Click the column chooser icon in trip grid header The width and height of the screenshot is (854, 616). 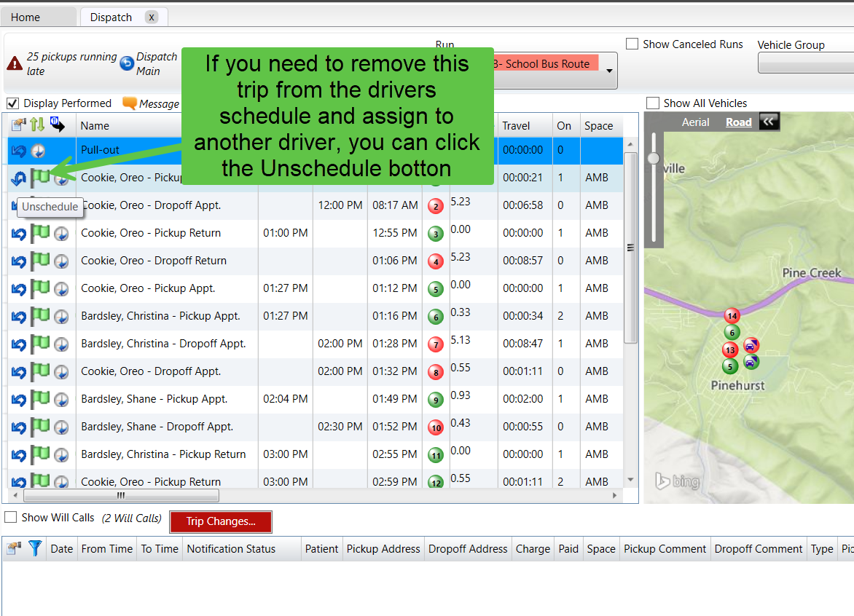18,125
